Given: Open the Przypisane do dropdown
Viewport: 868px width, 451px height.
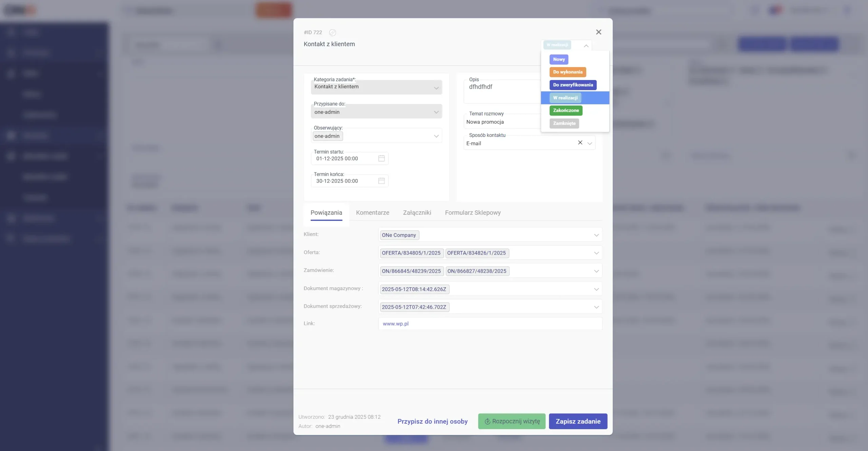Looking at the screenshot, I should (x=436, y=112).
